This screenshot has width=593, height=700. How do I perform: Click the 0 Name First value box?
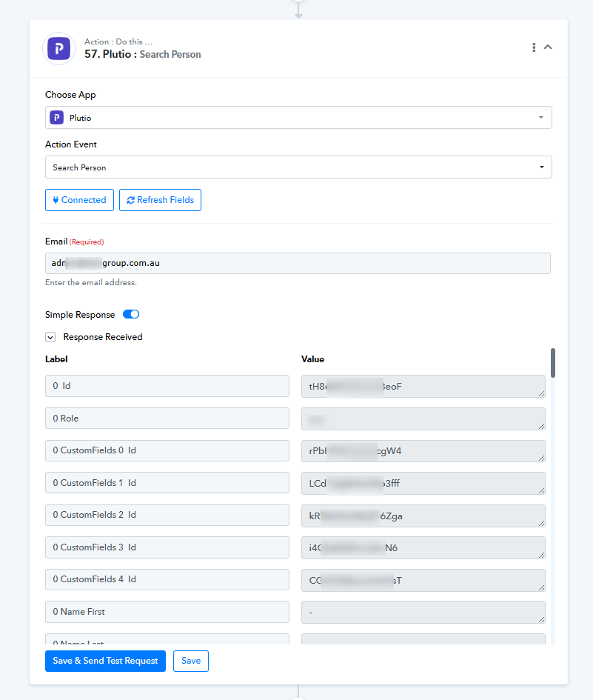(x=423, y=612)
